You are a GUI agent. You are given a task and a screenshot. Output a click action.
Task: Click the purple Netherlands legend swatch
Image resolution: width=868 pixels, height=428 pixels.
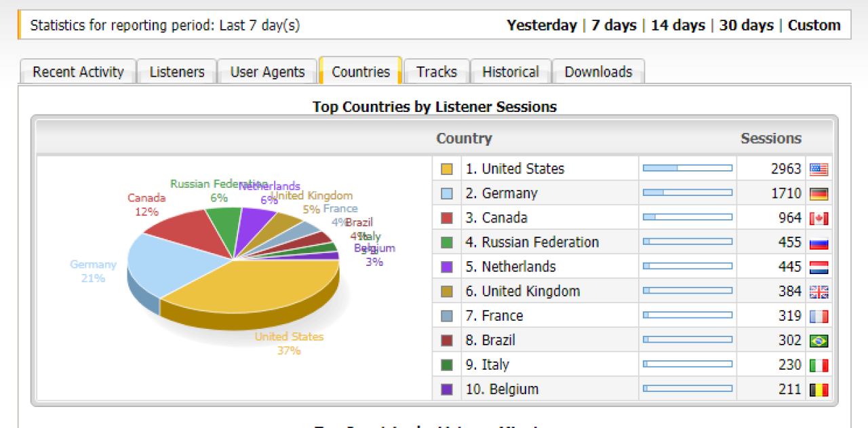[x=446, y=267]
